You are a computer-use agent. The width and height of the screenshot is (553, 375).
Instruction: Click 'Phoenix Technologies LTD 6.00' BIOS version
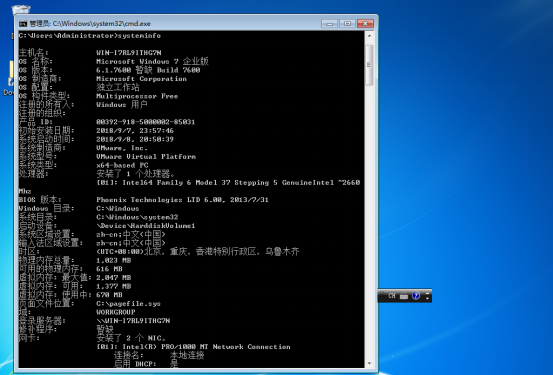(182, 200)
